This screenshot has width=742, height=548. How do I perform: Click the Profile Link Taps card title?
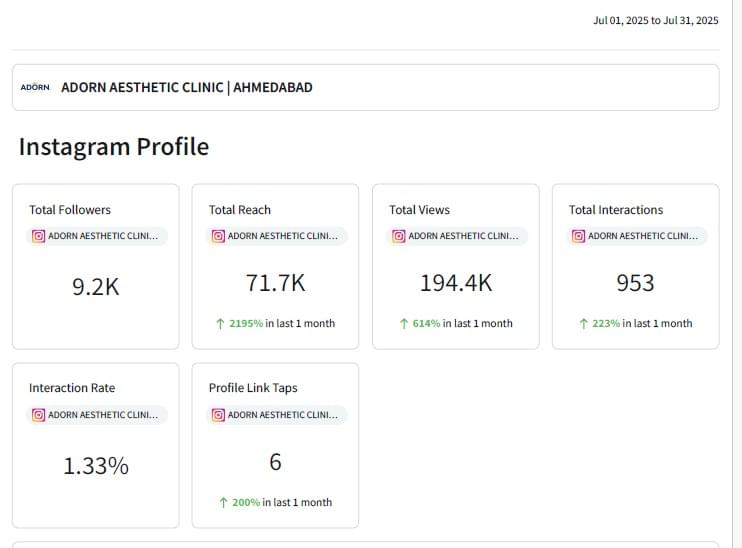253,388
